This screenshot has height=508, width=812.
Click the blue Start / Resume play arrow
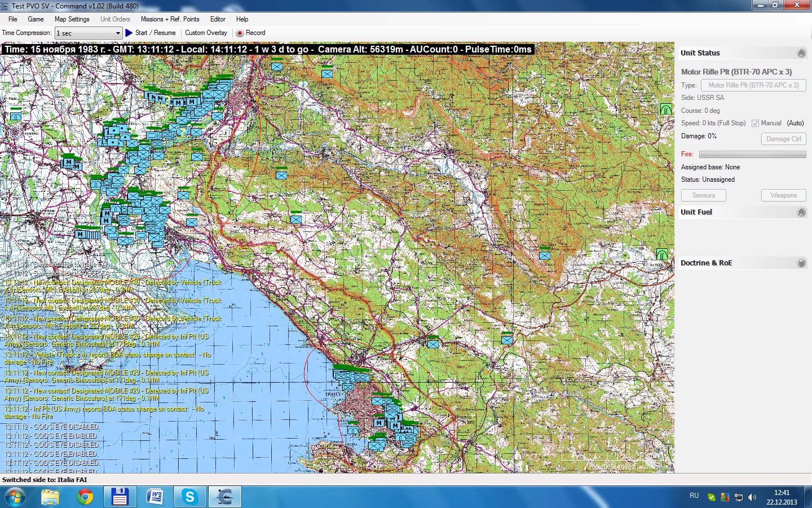(129, 33)
